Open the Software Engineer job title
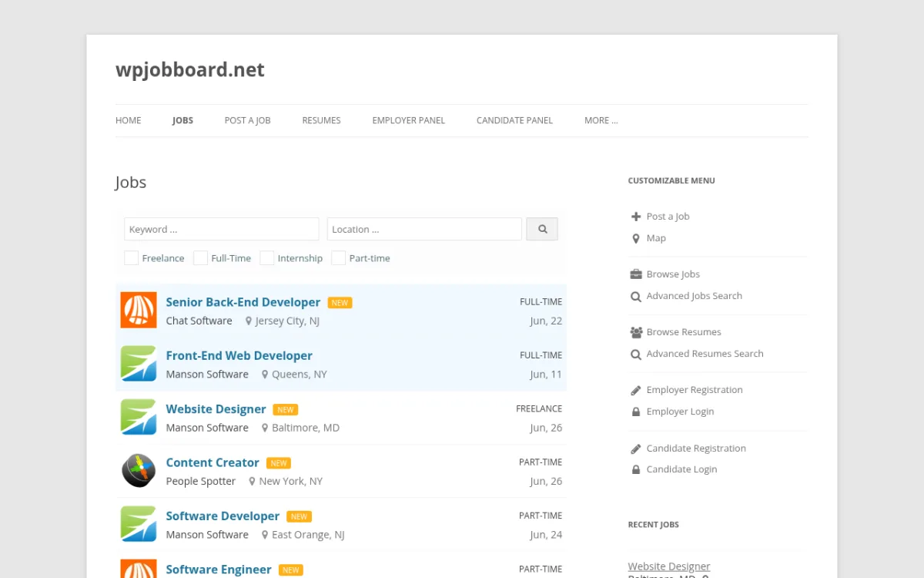Image resolution: width=924 pixels, height=578 pixels. (219, 570)
